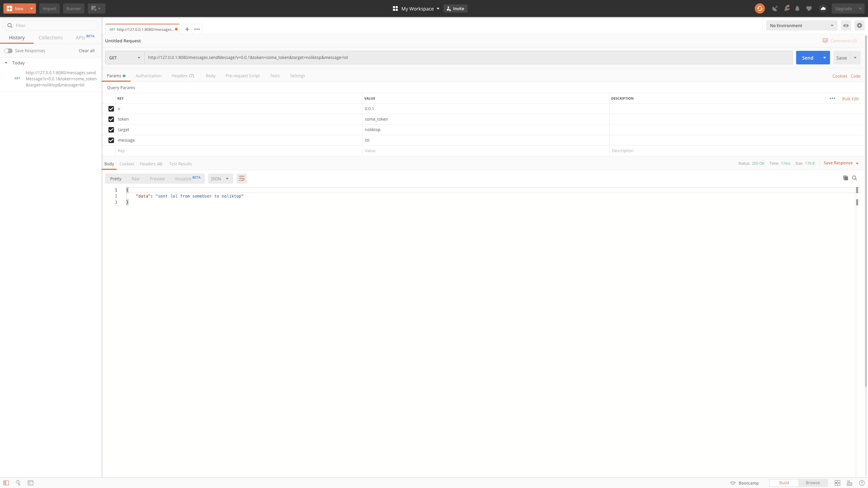Click the sidebar Filter search field

51,25
